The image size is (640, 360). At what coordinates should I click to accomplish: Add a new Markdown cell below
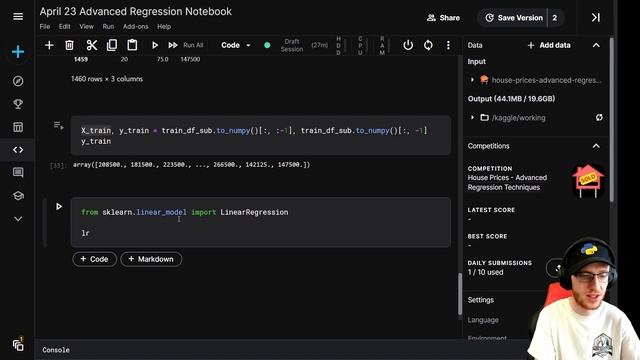pos(151,259)
